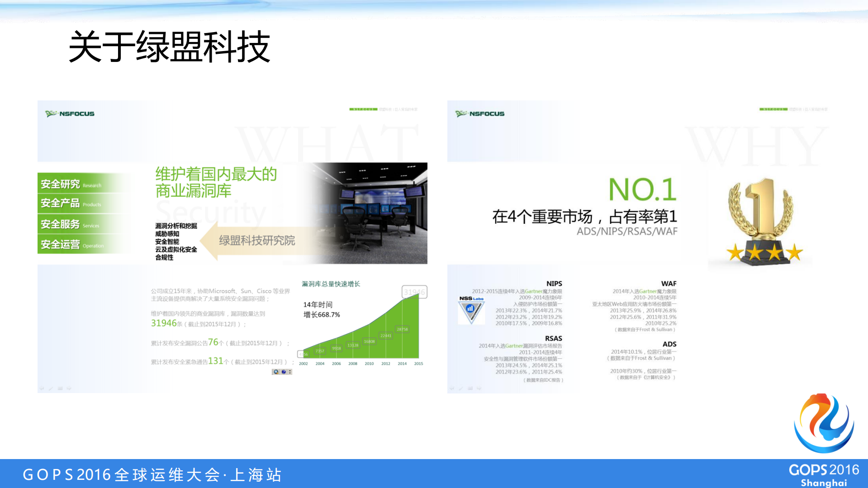868x488 pixels.
Task: Click the globe icon below the vulnerability chart
Action: click(276, 372)
